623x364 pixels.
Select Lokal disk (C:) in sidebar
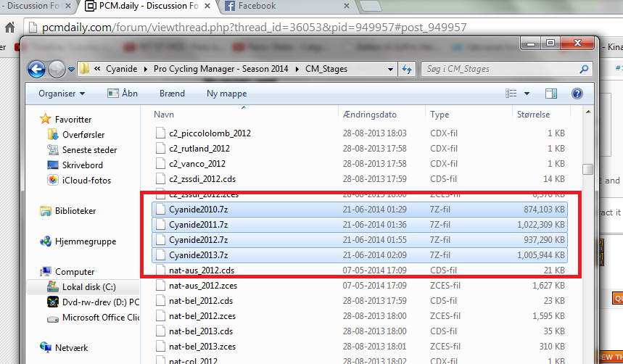point(88,287)
